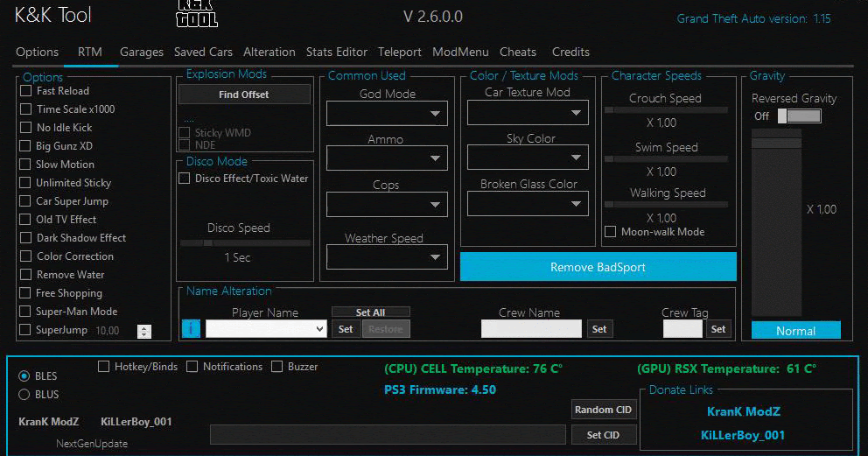Open the Options tab

pos(37,52)
